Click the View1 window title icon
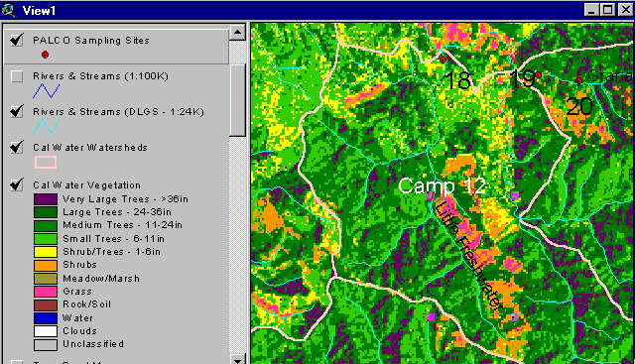Screen dimensions: 635x364 coord(10,10)
